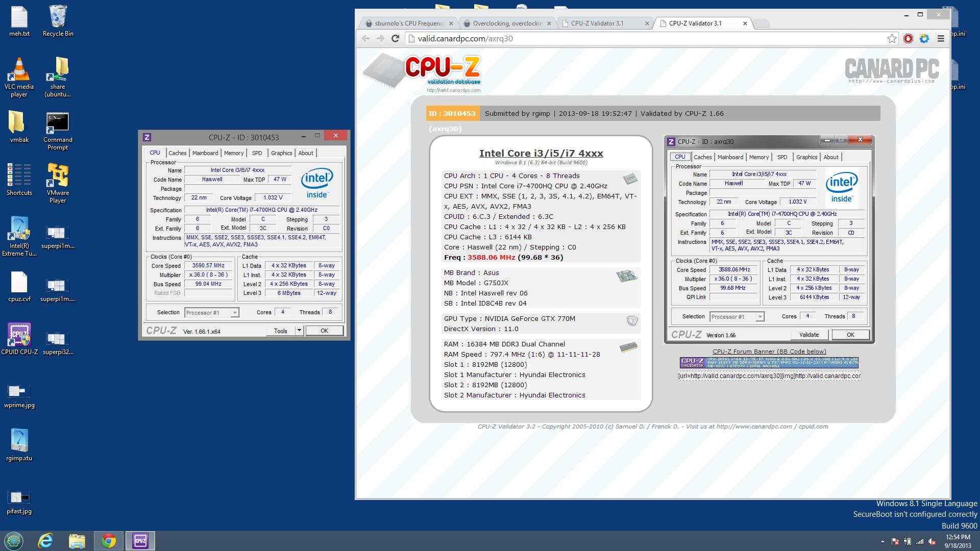Viewport: 980px width, 551px height.
Task: Open the vmbak folder
Action: point(19,127)
